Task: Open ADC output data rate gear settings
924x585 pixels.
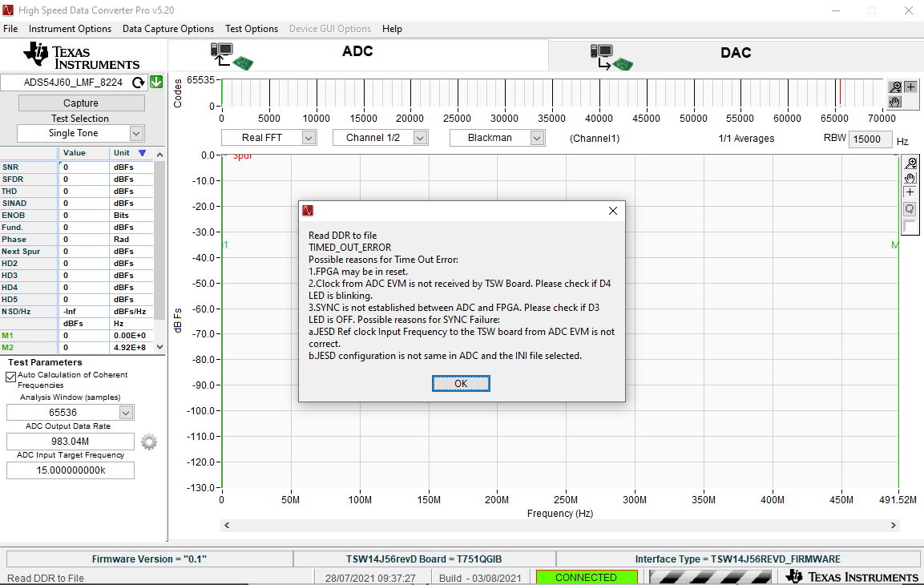Action: pyautogui.click(x=149, y=442)
